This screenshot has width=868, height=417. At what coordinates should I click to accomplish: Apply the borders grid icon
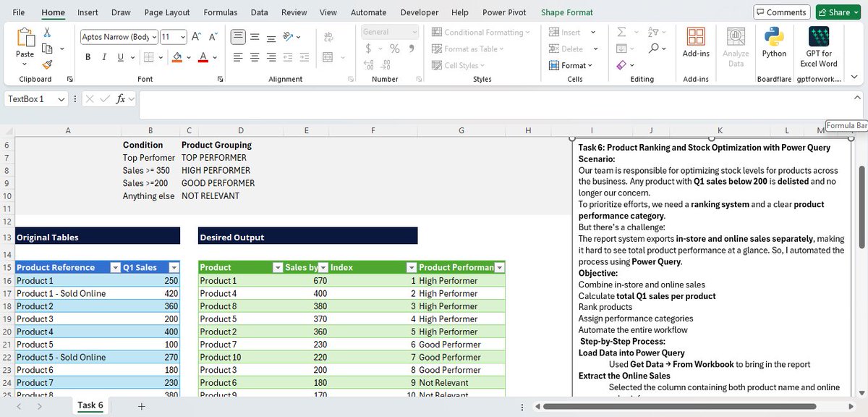(148, 57)
